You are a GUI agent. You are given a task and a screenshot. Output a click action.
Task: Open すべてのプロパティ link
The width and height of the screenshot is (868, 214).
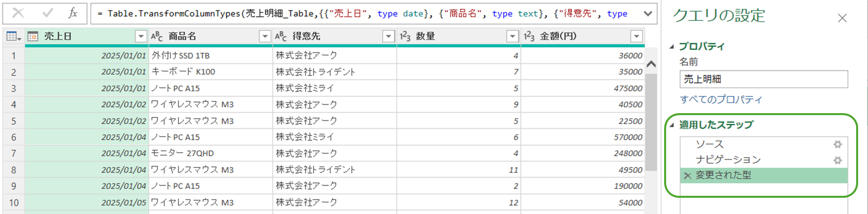pos(721,99)
